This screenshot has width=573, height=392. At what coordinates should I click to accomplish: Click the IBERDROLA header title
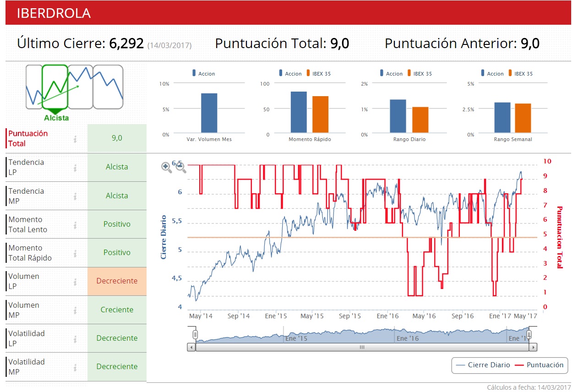click(x=54, y=13)
